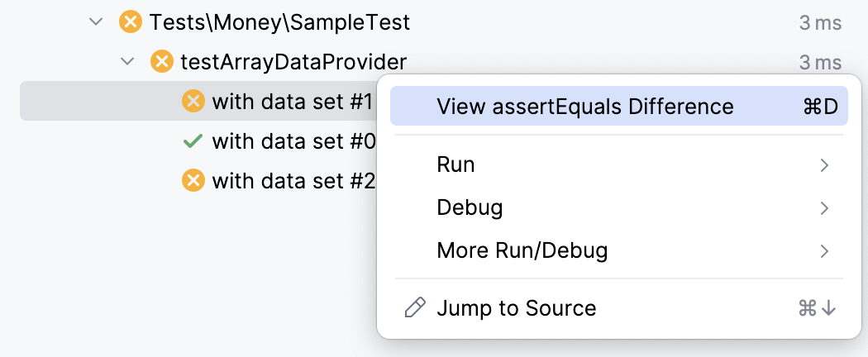This screenshot has height=357, width=868.
Task: Select the Tests\Money\SampleTest row label
Action: (279, 22)
